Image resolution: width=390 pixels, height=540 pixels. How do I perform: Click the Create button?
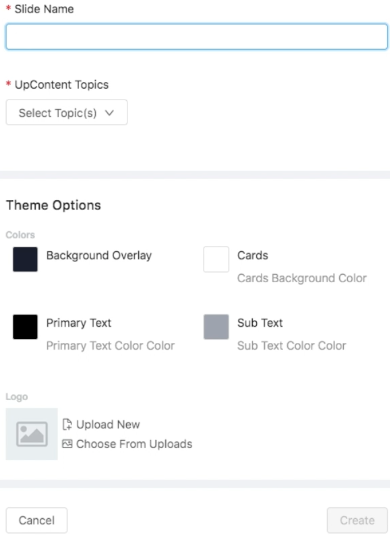coord(357,520)
